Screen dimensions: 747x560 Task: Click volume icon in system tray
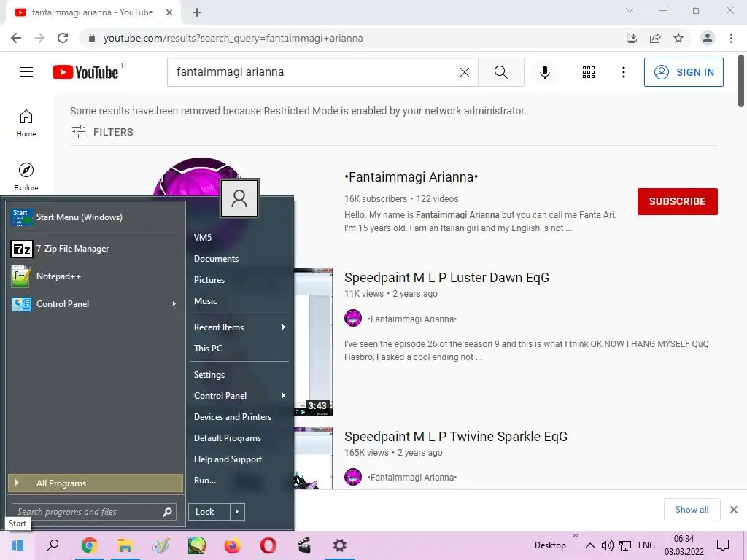607,545
